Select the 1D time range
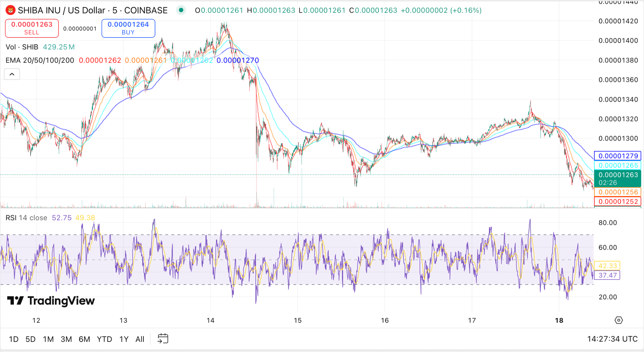This screenshot has height=352, width=644. [14, 339]
